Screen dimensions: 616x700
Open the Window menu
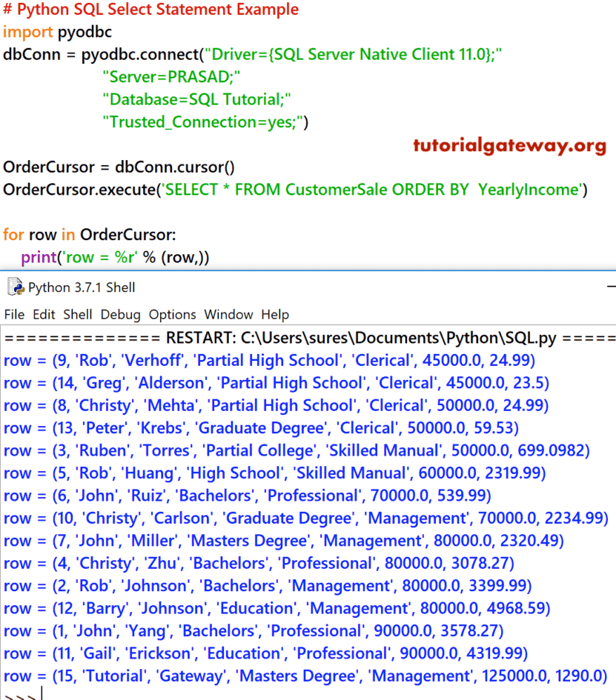pyautogui.click(x=228, y=314)
